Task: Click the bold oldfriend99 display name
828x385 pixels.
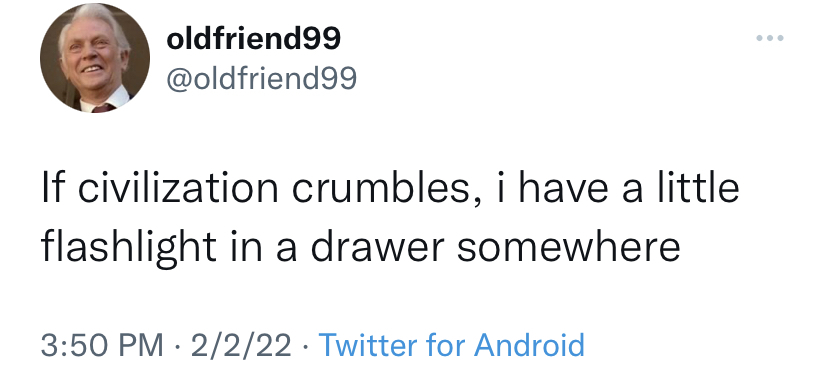Action: (x=253, y=39)
